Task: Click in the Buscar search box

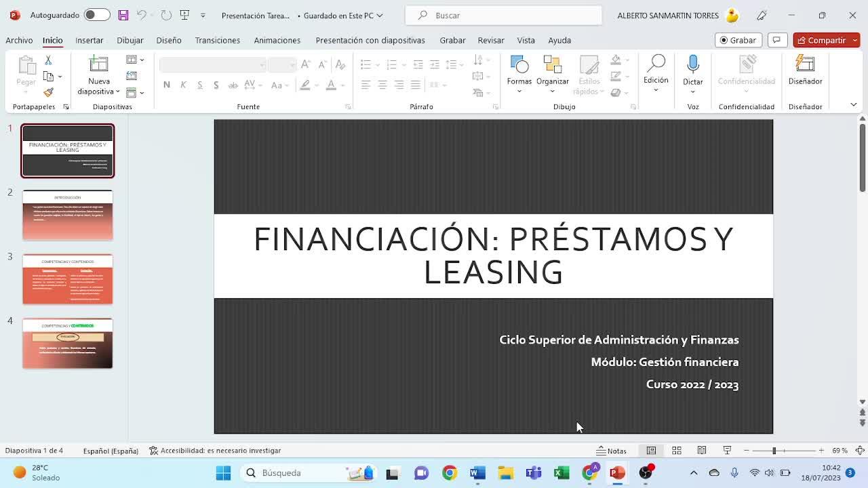Action: pyautogui.click(x=503, y=15)
